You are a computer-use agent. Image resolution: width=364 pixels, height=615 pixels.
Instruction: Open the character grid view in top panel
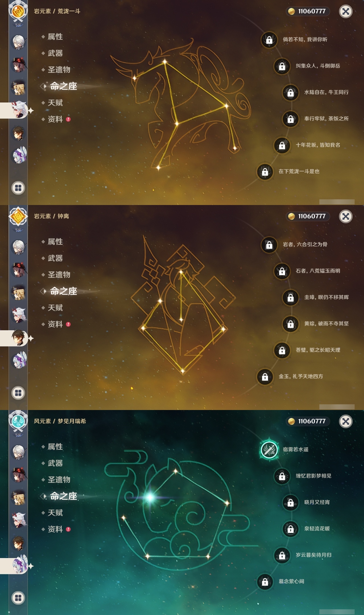pos(18,188)
